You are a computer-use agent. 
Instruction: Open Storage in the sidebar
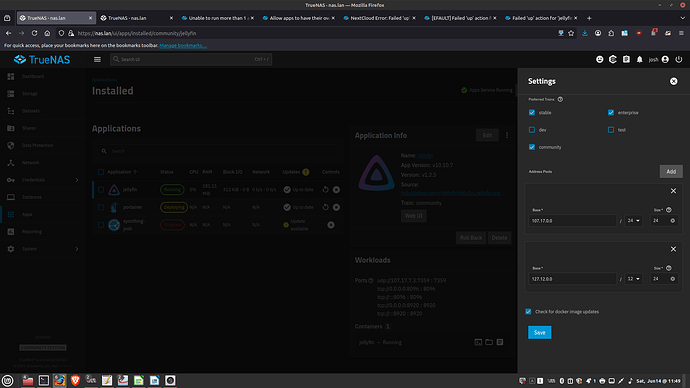(x=43, y=94)
